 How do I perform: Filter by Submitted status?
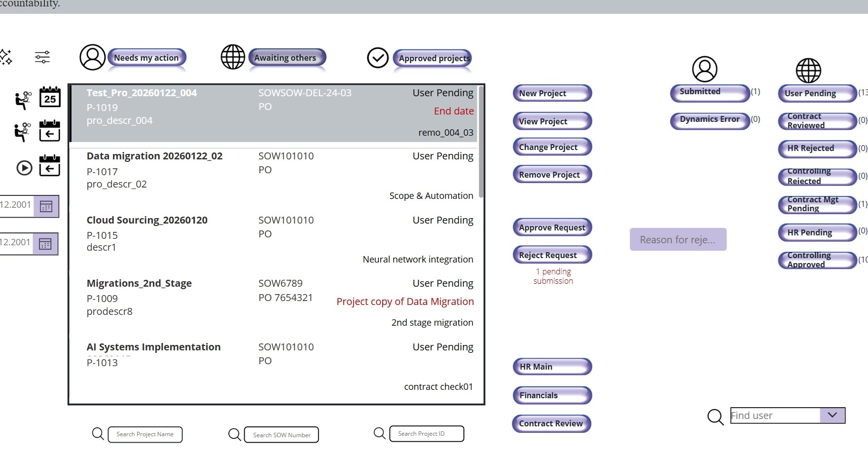710,92
